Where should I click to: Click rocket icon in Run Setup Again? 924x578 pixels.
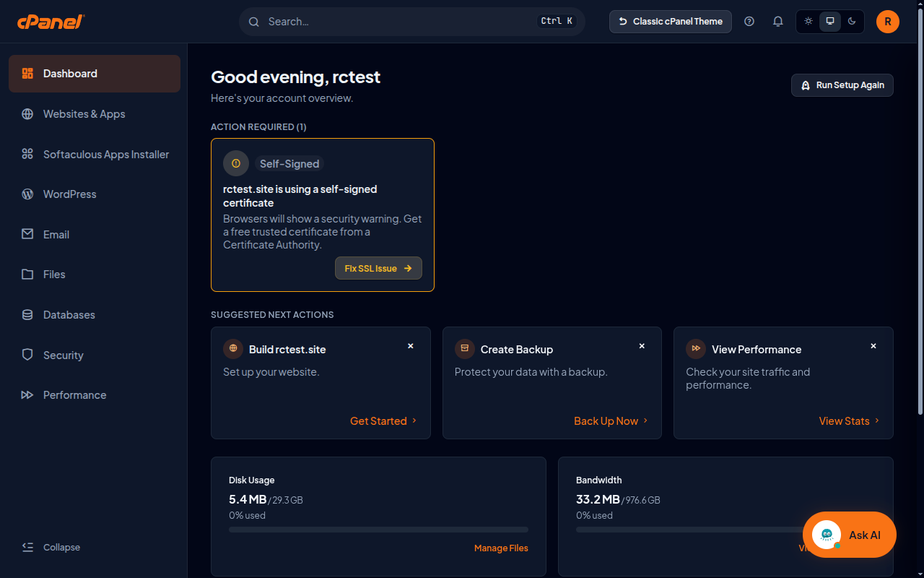806,85
